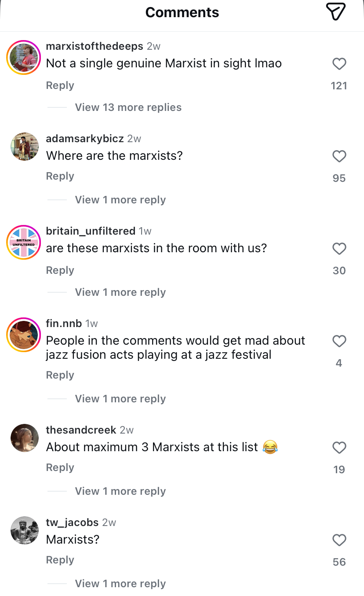Reply to marxistofthedeeps' comment

tap(60, 85)
